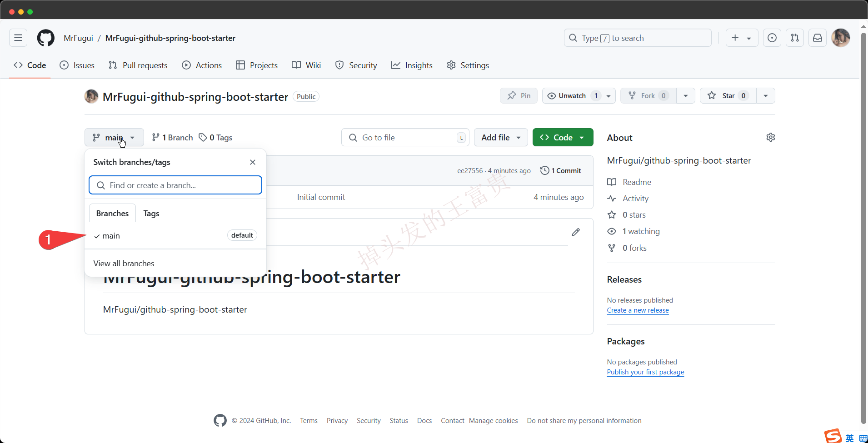Image resolution: width=868 pixels, height=443 pixels.
Task: Open the Initial commit message link
Action: pyautogui.click(x=321, y=197)
